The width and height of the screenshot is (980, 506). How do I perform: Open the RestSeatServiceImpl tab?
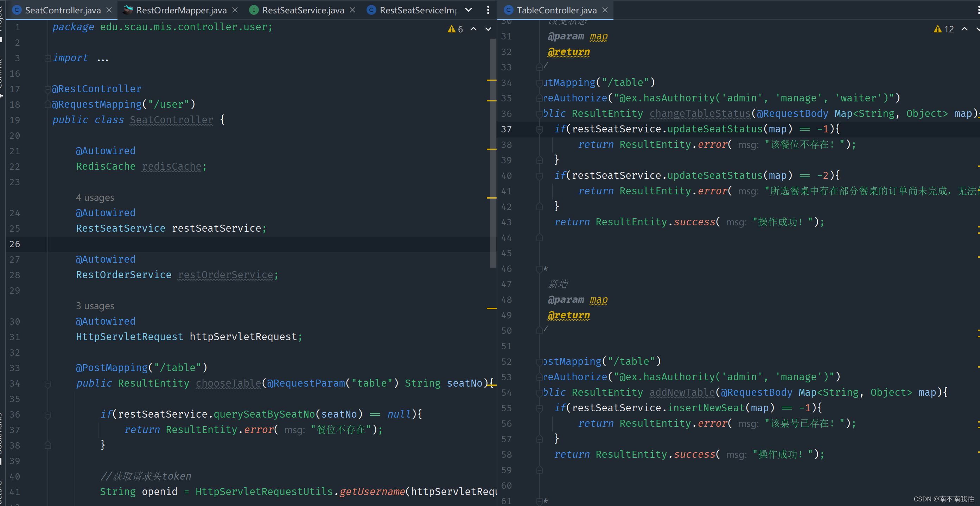(418, 10)
